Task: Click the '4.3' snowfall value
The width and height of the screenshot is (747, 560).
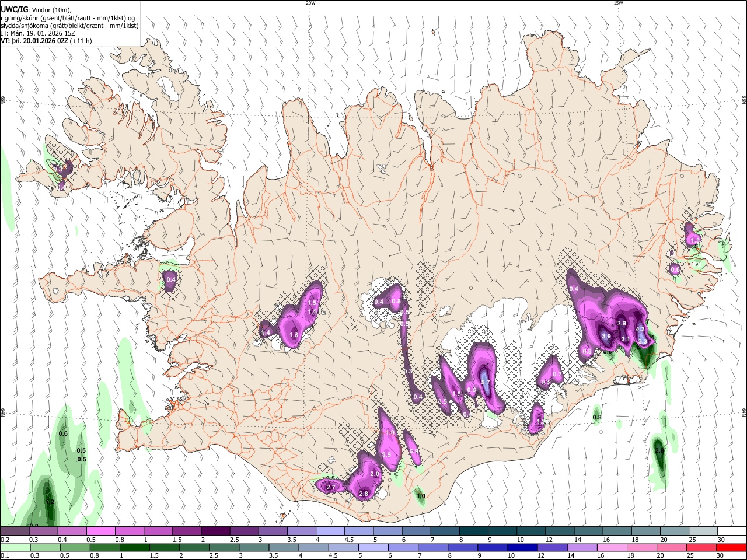Action: pos(640,330)
